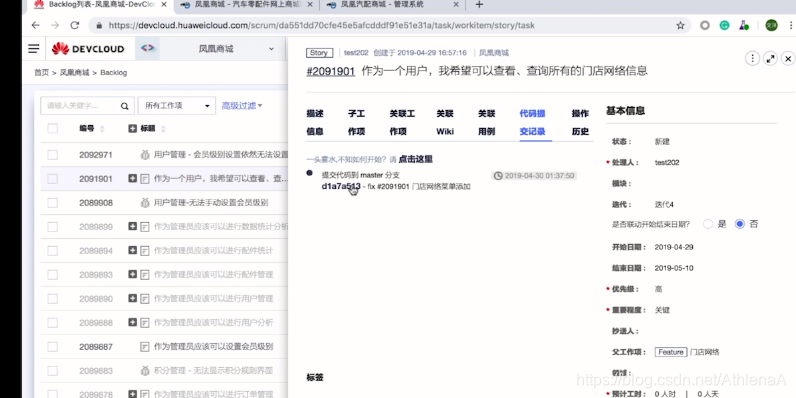
Task: Open the 所有工作项 dropdown
Action: [x=177, y=106]
